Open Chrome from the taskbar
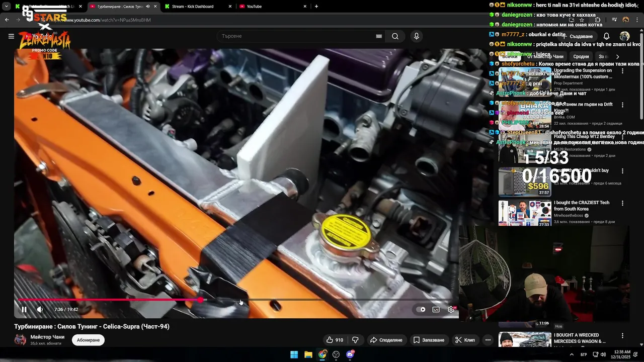Screen dimensions: 644x362 pyautogui.click(x=323, y=354)
